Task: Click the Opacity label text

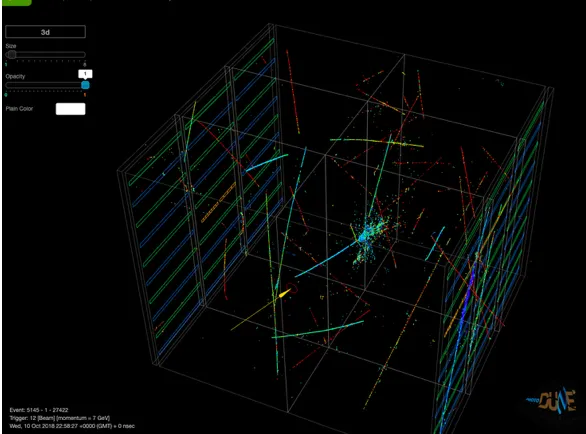Action: point(15,76)
